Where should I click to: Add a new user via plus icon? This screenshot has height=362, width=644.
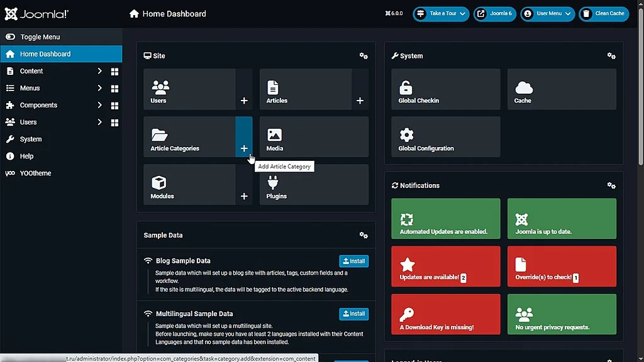pyautogui.click(x=244, y=101)
